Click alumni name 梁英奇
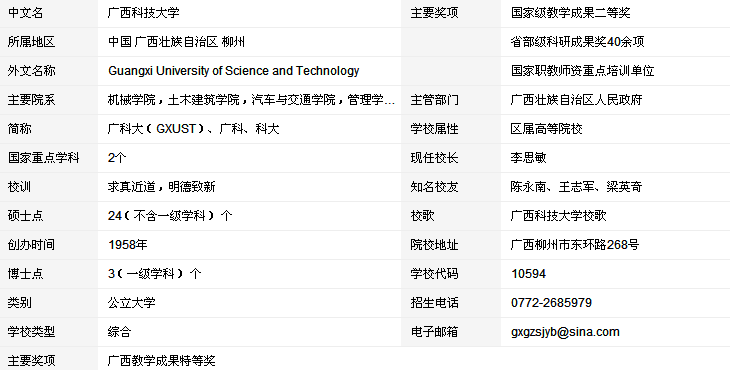The width and height of the screenshot is (730, 370). pyautogui.click(x=624, y=187)
